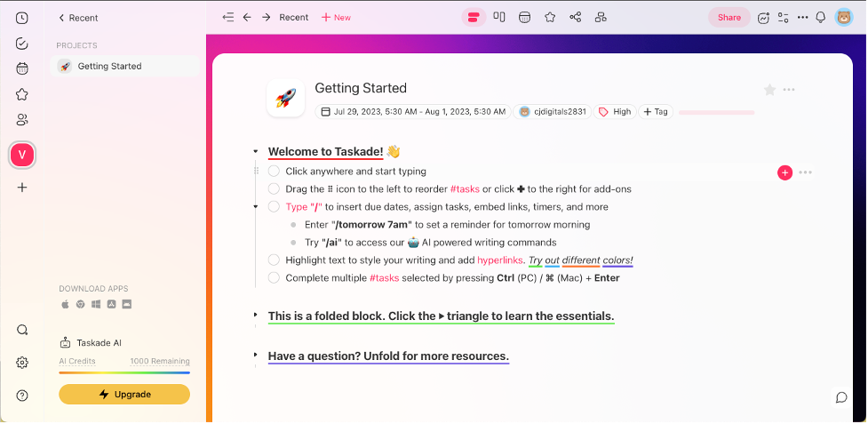Click '+ New' in the top toolbar
Image resolution: width=868 pixels, height=424 pixels.
[336, 17]
